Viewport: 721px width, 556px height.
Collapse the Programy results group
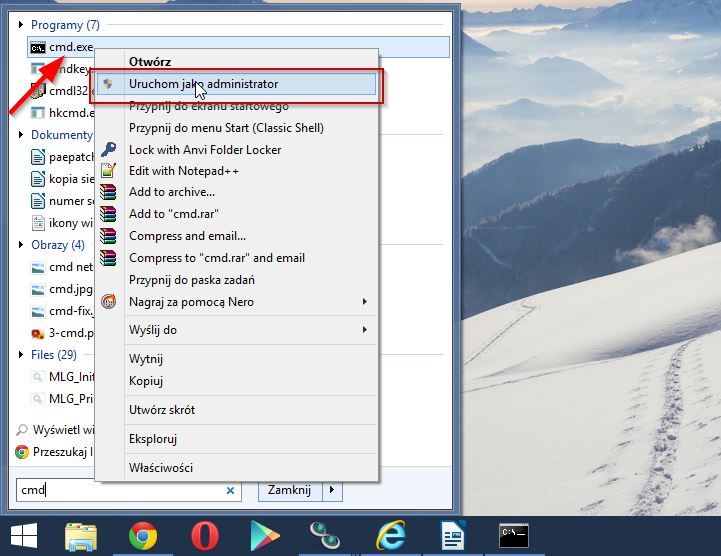(x=22, y=24)
